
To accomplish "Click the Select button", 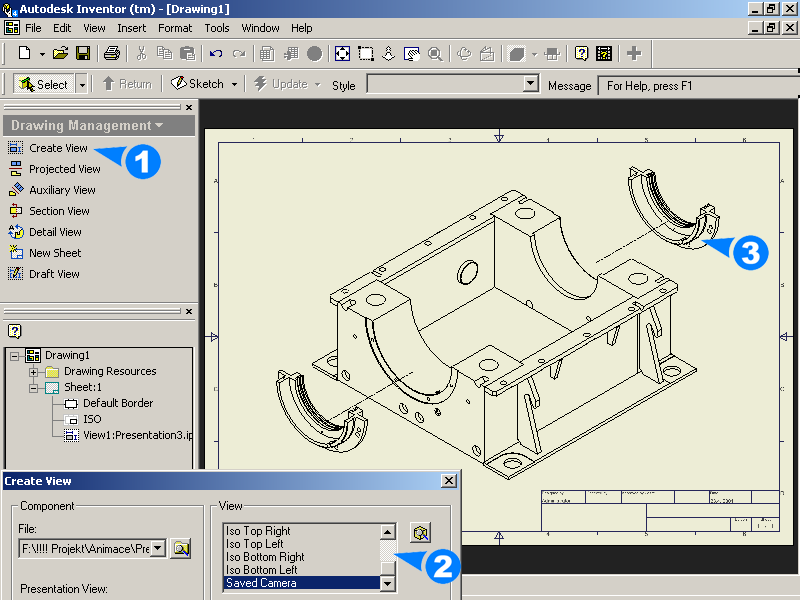I will 43,85.
